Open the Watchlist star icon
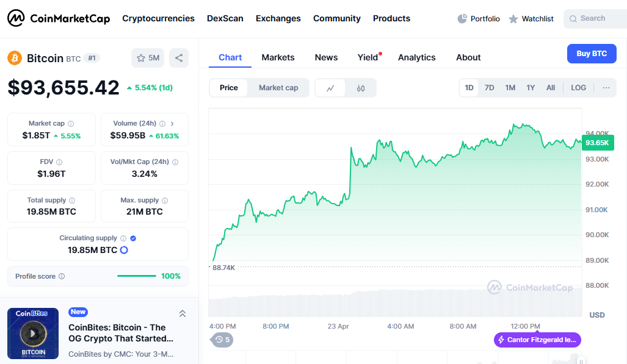Image resolution: width=627 pixels, height=364 pixels. coord(513,19)
